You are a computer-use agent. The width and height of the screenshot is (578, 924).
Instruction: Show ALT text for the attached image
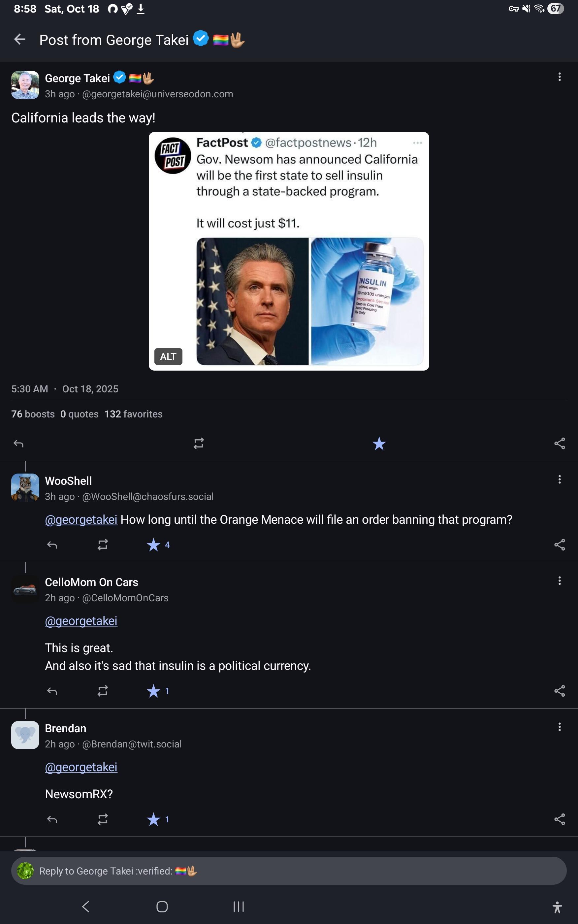tap(168, 357)
